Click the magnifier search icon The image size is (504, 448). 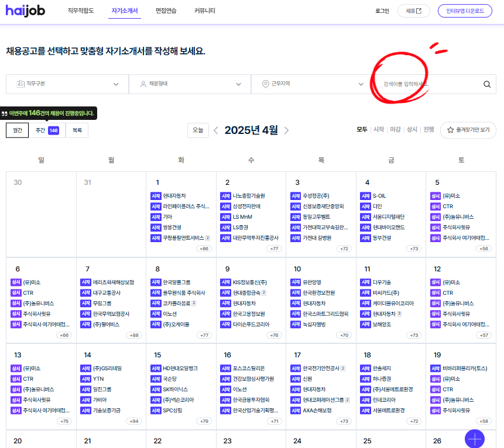pyautogui.click(x=487, y=84)
